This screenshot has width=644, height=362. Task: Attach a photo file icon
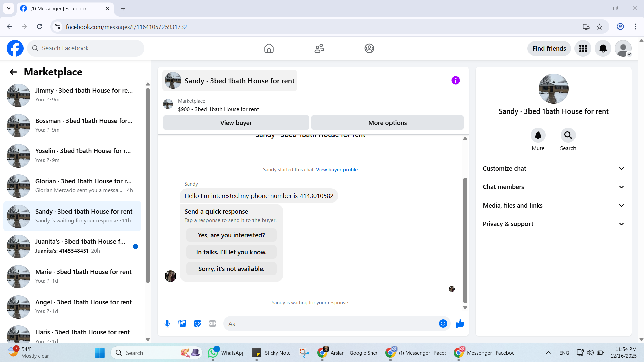coord(182,324)
